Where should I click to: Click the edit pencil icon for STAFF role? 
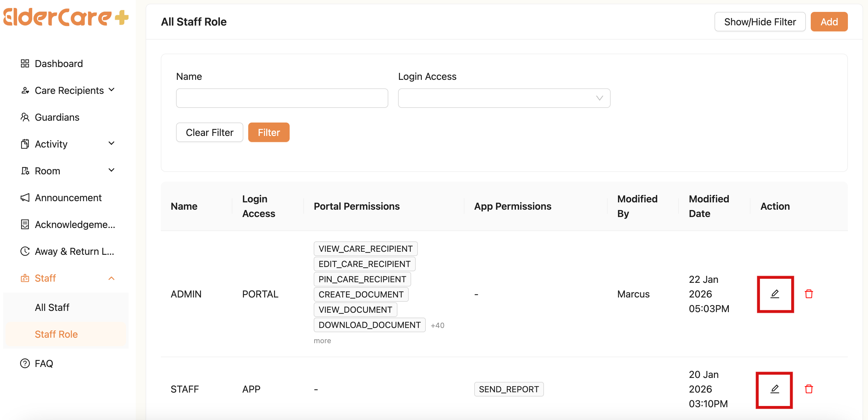coord(775,389)
